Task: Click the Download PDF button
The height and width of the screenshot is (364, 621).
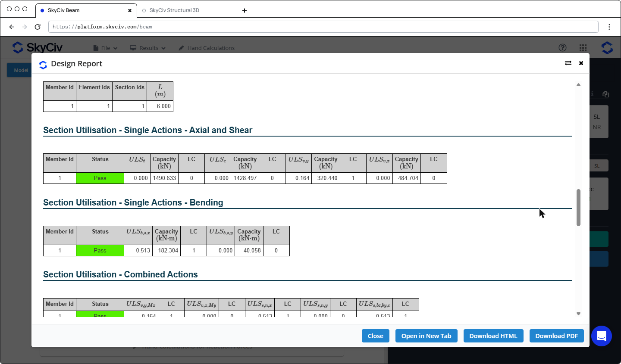Action: pyautogui.click(x=557, y=336)
